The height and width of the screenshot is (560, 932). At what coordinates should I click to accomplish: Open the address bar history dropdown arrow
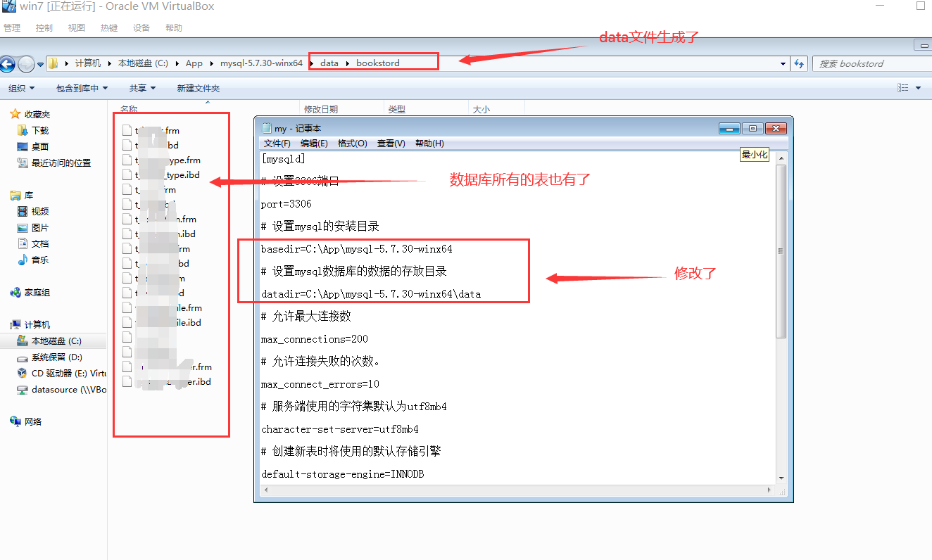click(783, 63)
